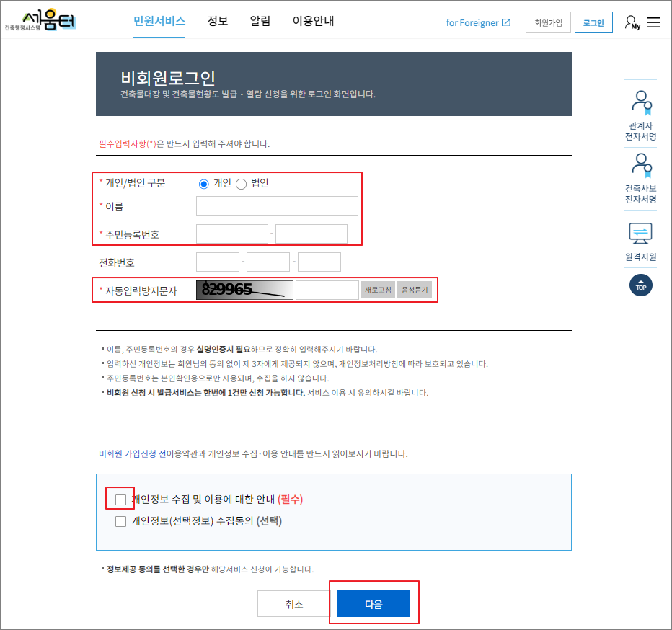
Task: Check the 개인정보 수집 및 이용 안내 (필수) box
Action: pyautogui.click(x=120, y=498)
